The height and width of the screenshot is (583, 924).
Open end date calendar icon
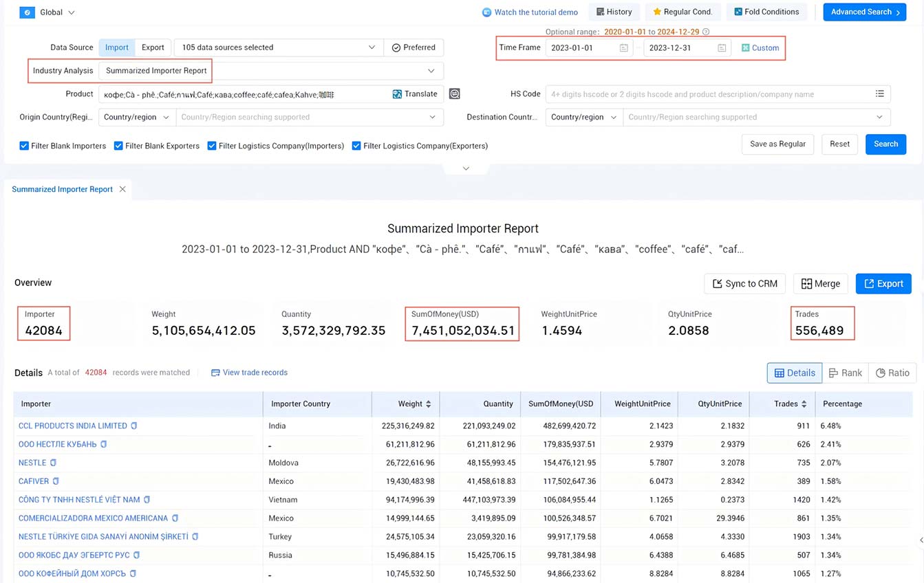click(722, 48)
